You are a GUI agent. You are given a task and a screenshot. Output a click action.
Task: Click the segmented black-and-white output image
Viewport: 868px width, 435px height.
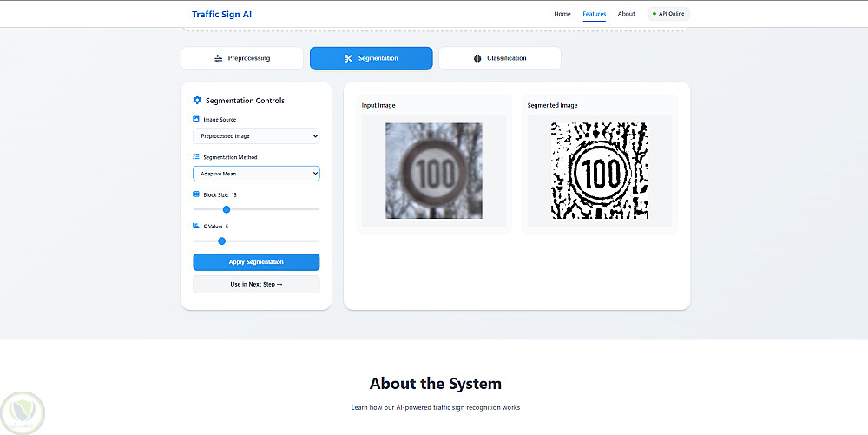click(600, 170)
